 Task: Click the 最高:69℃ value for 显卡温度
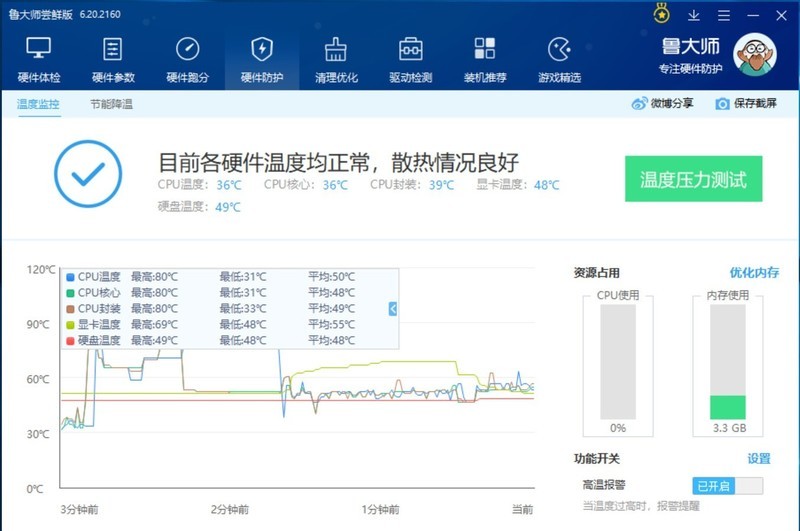pos(155,324)
